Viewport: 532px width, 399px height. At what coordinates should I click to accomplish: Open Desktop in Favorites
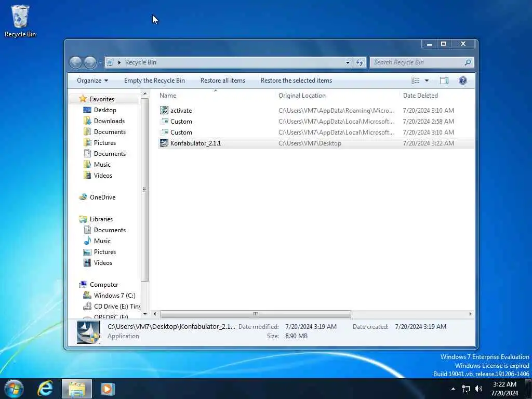coord(105,110)
